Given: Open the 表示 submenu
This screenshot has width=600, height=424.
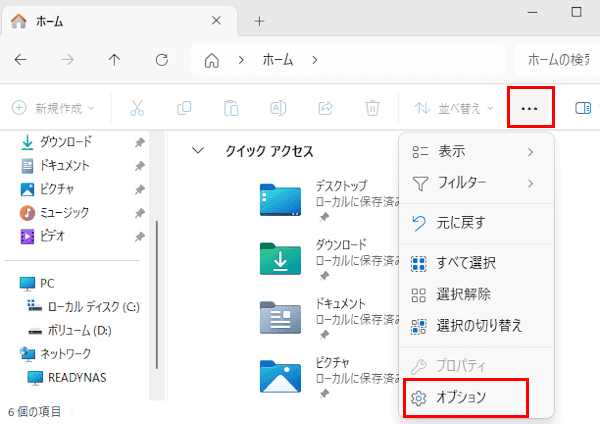Looking at the screenshot, I should pos(476,152).
